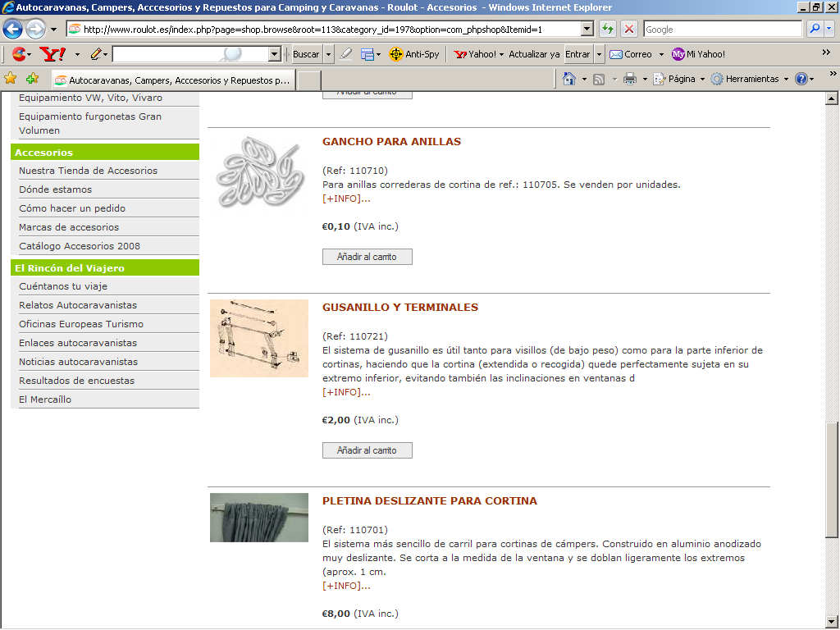Screen dimensions: 840x630
Task: Click the Refresh page icon
Action: point(608,30)
